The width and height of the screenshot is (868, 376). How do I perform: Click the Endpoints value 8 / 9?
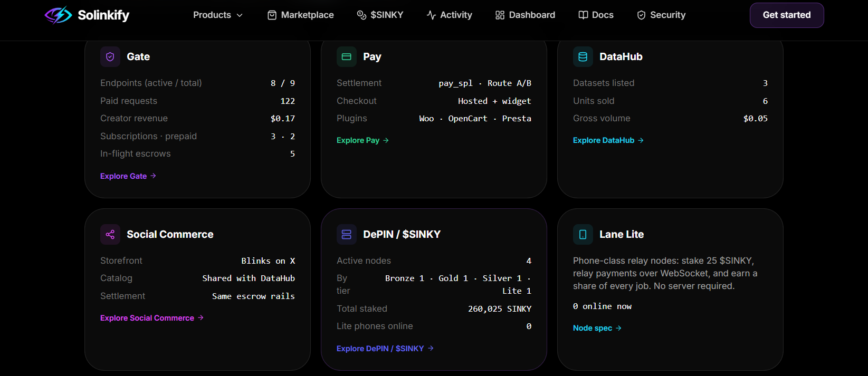pos(283,83)
